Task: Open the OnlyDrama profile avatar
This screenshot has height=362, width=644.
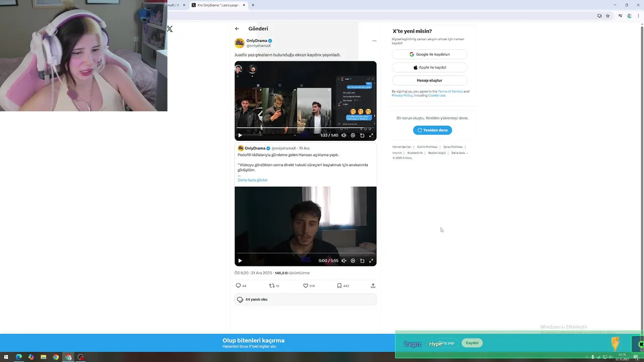Action: pos(239,43)
